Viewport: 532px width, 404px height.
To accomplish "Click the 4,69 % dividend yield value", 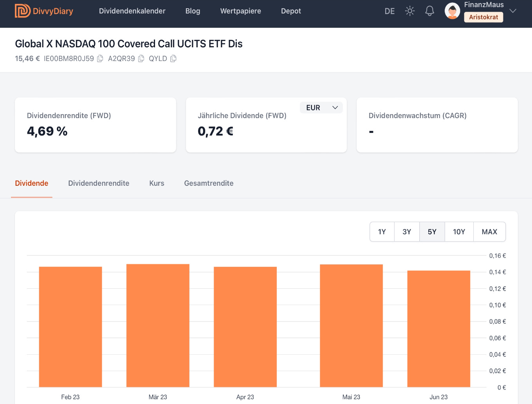I will 47,131.
